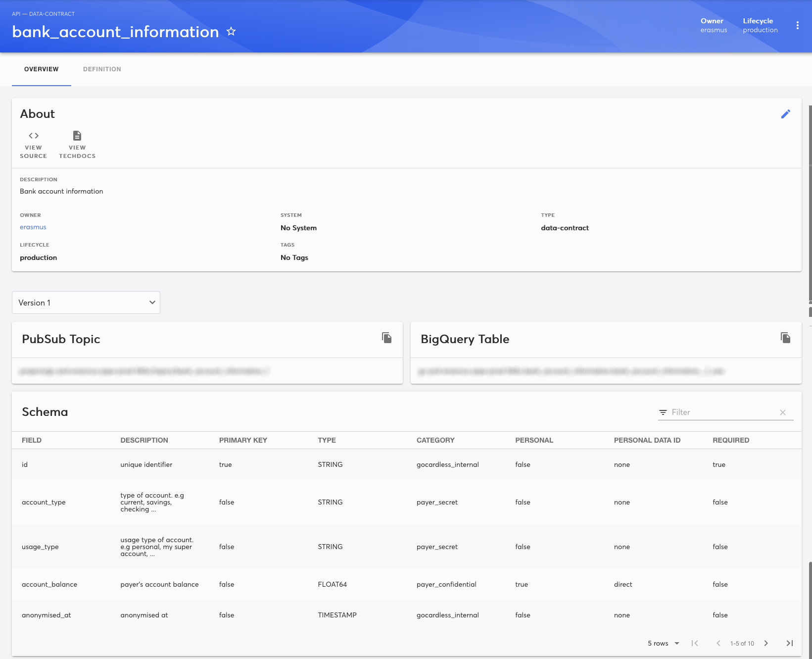Edit the About card with pencil icon
812x659 pixels.
coord(785,114)
